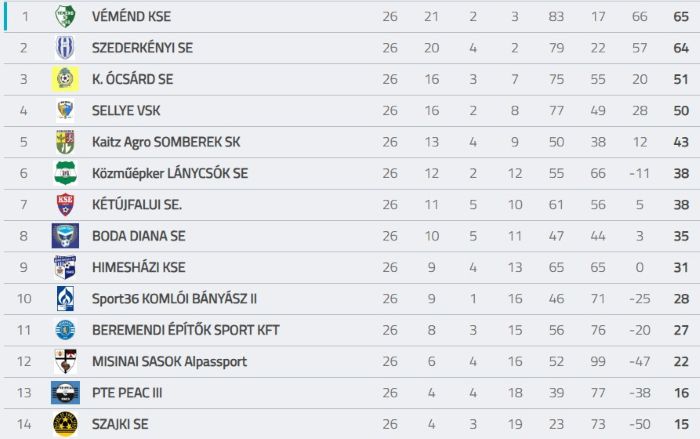Follow the Közműépker LÁNYCSÓK SE team link
This screenshot has height=439, width=700.
170,173
